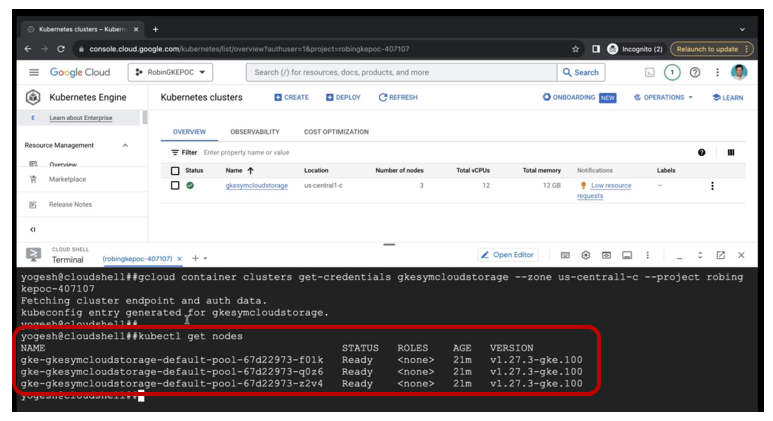Click the filter help icon
Viewport: 773px width, 421px height.
click(x=702, y=153)
